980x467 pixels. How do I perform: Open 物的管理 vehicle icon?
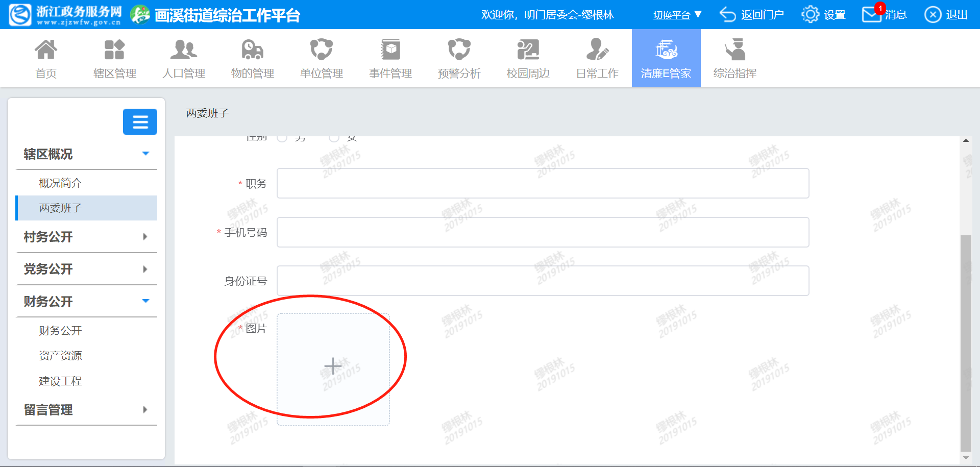[x=252, y=50]
